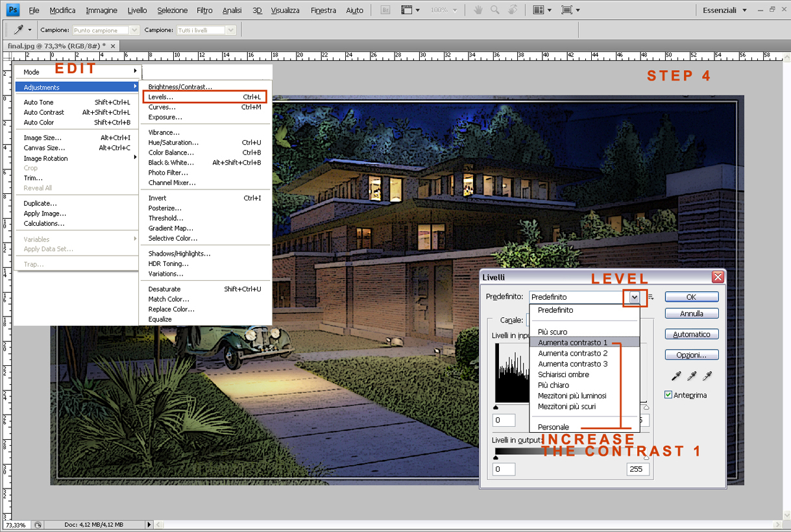Open the Filtro menu
The height and width of the screenshot is (532, 791).
click(204, 10)
